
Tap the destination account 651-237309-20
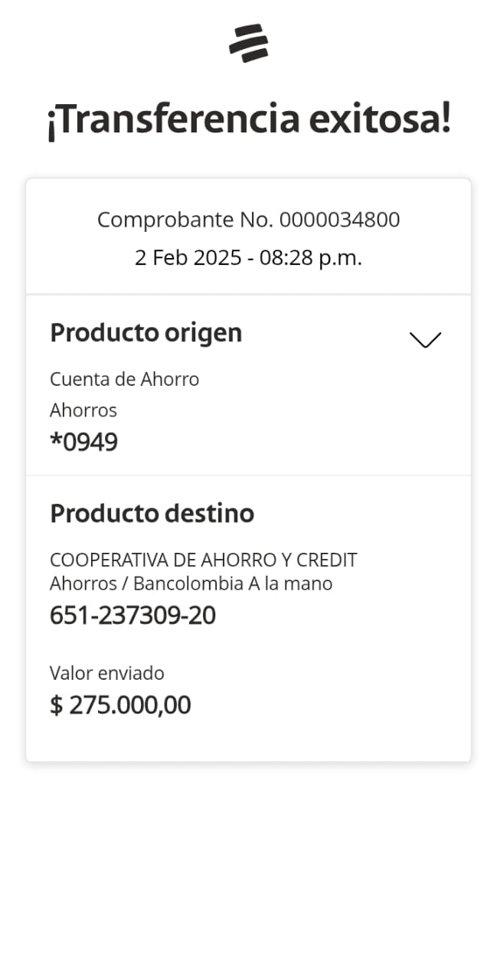point(132,616)
